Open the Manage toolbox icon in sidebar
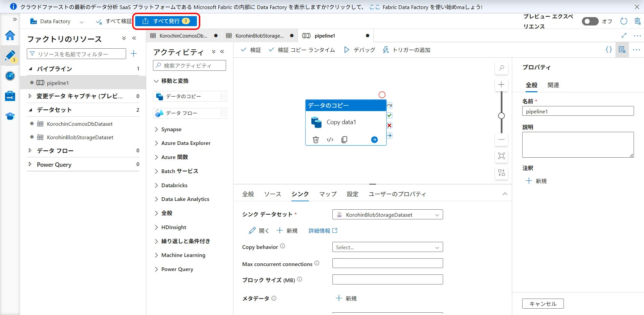This screenshot has width=644, height=315. pyautogui.click(x=10, y=96)
